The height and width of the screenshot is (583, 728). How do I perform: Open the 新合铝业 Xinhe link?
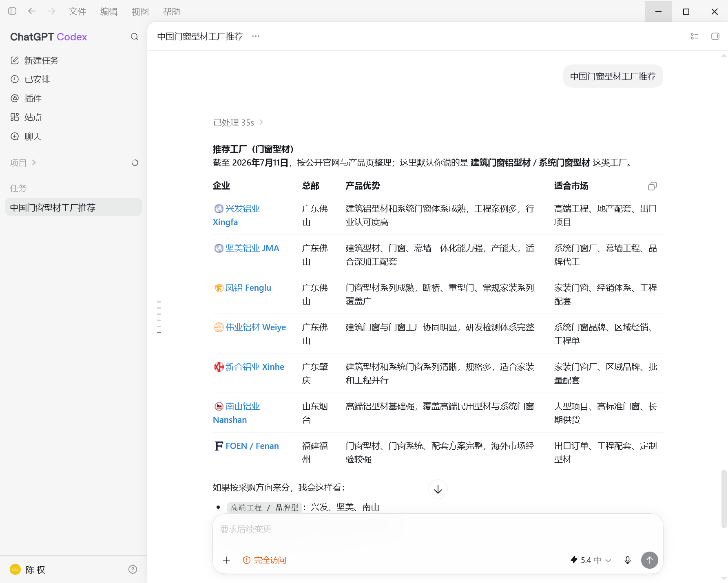[249, 367]
